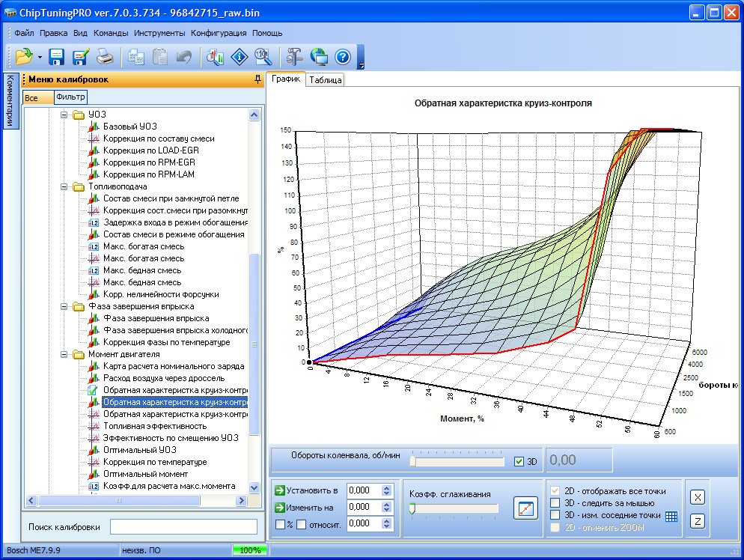Collapse the Топливоподача folder
Image resolution: width=744 pixels, height=560 pixels.
pos(65,186)
